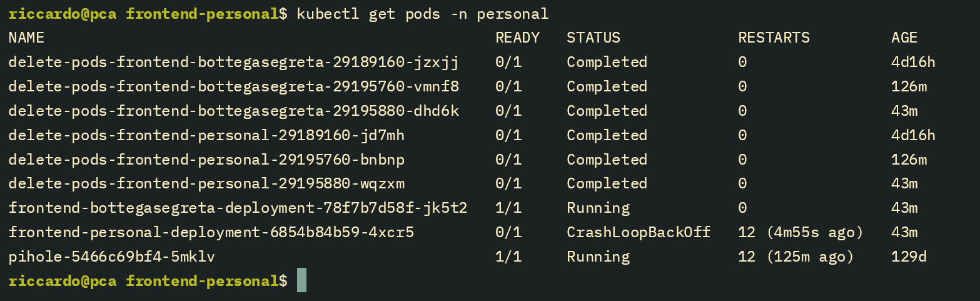
Task: Click the RESTARTS column header
Action: coord(774,38)
